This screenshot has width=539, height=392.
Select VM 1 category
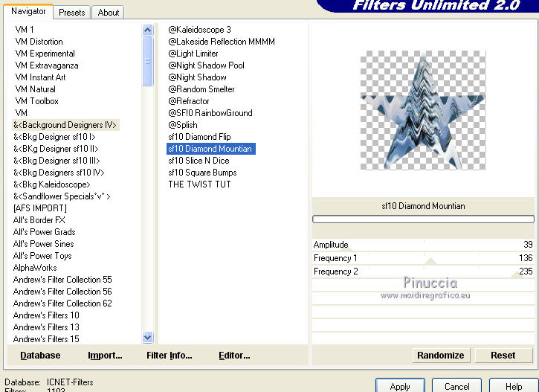pyautogui.click(x=25, y=30)
